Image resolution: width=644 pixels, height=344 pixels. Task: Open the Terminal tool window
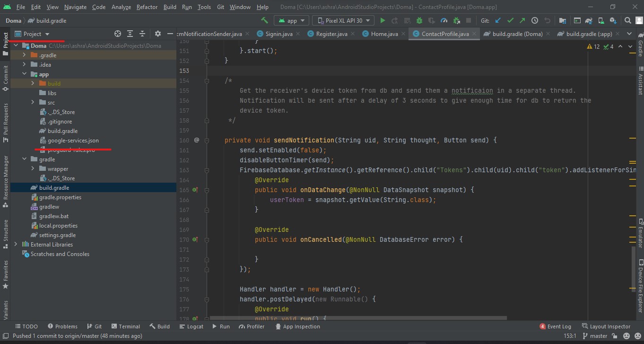(125, 326)
